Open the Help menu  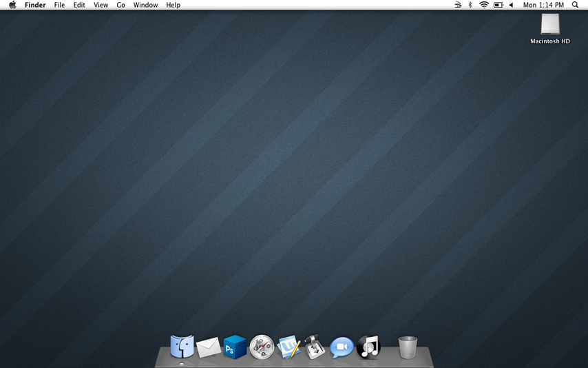pyautogui.click(x=174, y=5)
